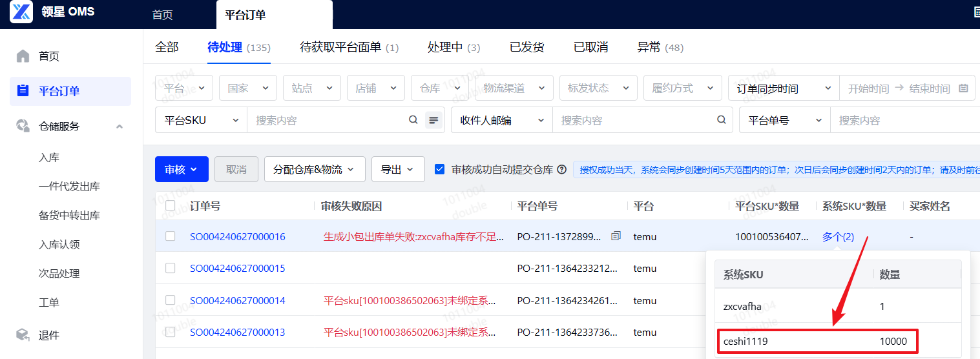Open the 订单同步时间 dropdown
Viewport: 980px width, 359px height.
[x=784, y=88]
